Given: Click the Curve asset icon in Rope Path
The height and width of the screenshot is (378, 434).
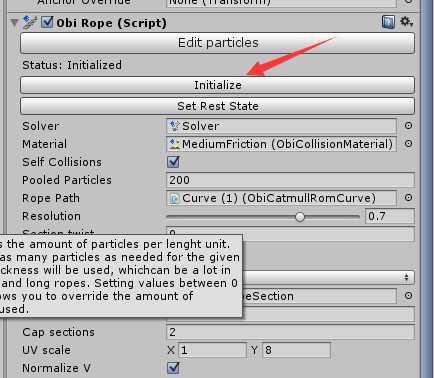Looking at the screenshot, I should click(x=174, y=198).
